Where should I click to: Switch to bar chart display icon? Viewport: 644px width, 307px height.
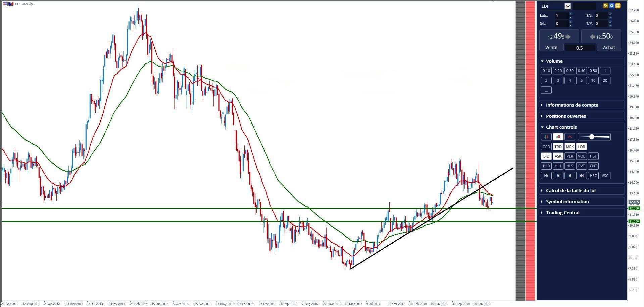(546, 137)
